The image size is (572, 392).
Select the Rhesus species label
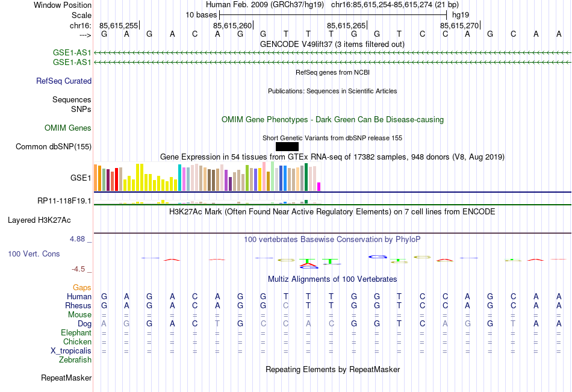click(78, 305)
